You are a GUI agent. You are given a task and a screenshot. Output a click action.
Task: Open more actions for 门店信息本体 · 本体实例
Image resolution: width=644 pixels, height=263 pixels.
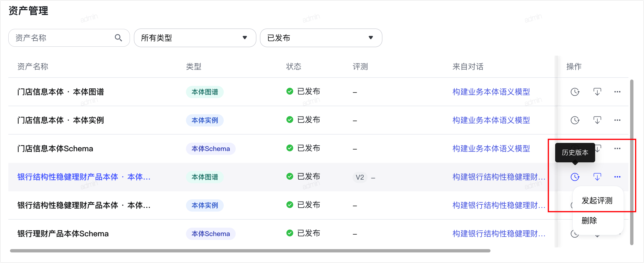[x=617, y=120]
